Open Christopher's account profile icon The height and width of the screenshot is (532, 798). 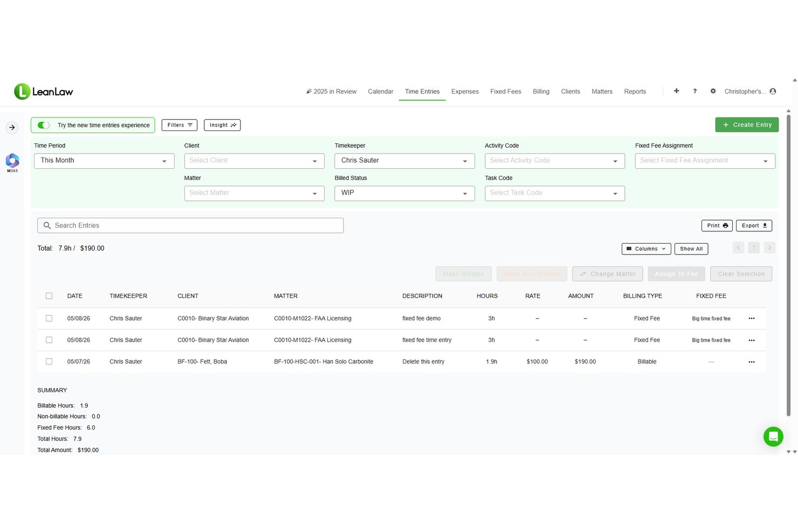(773, 91)
